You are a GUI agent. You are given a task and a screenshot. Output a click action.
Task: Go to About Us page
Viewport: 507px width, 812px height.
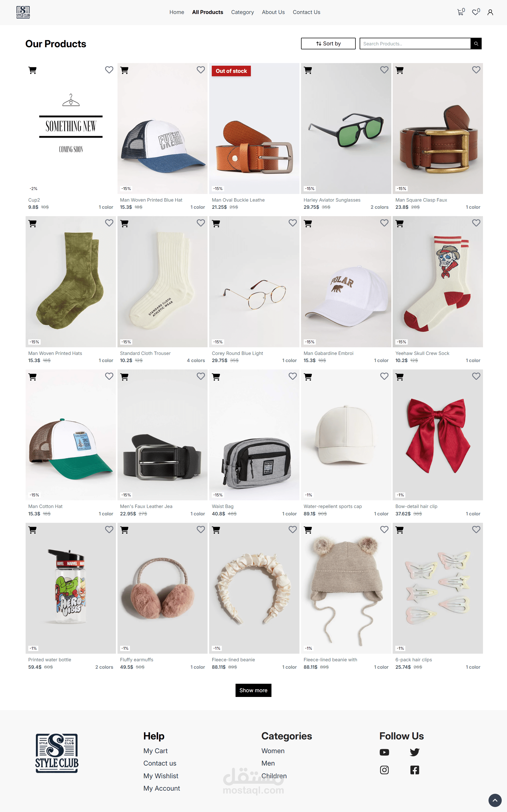click(x=273, y=12)
